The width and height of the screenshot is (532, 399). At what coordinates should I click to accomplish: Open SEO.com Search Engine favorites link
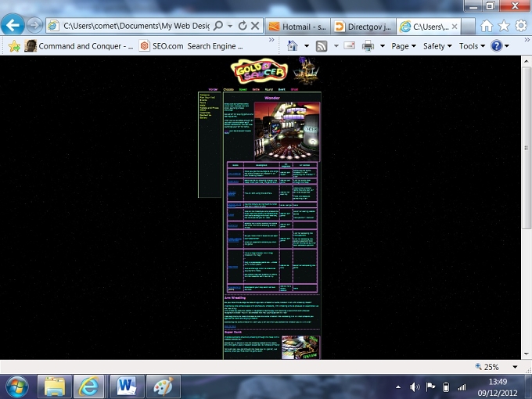coord(192,46)
